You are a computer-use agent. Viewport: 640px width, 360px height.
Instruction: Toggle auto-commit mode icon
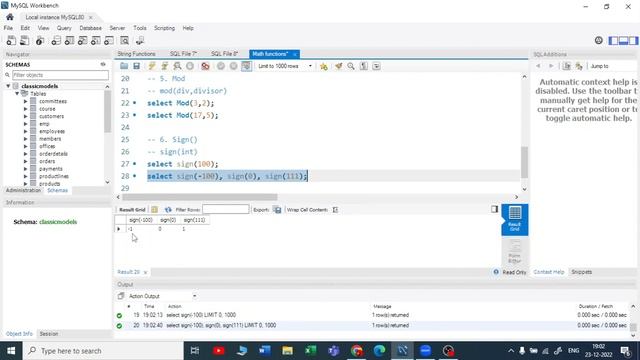(x=246, y=66)
